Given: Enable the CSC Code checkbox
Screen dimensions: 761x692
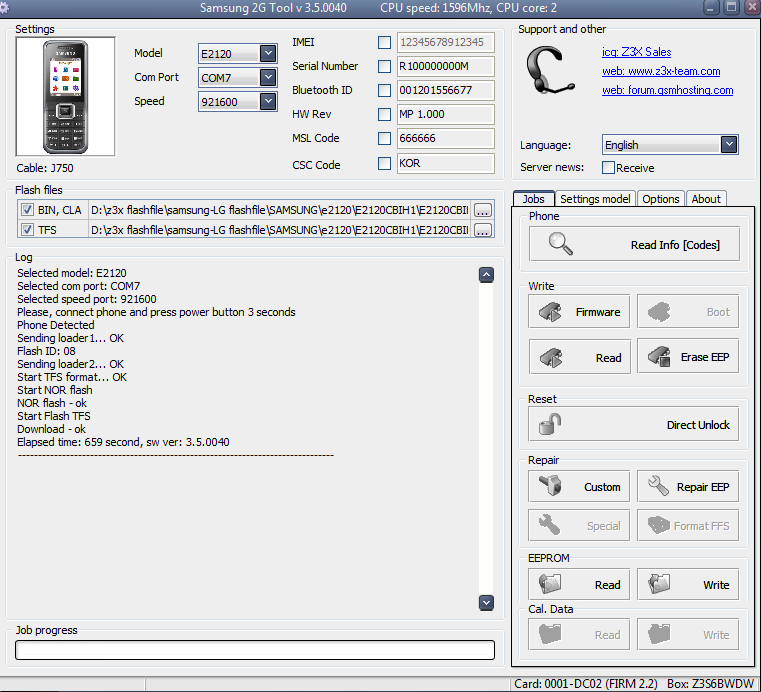Looking at the screenshot, I should tap(384, 164).
